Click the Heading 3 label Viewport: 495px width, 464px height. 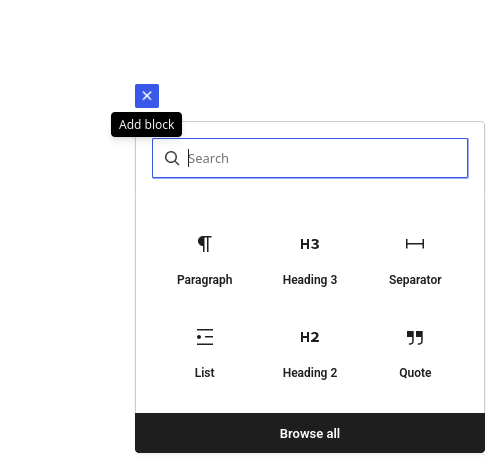coord(310,280)
